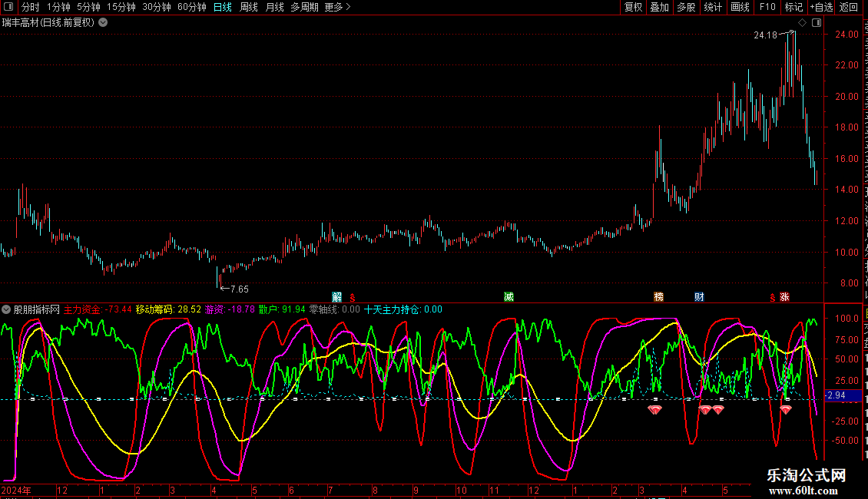This screenshot has height=499, width=868.
Task: Toggle the left side panel icon
Action: pyautogui.click(x=8, y=7)
